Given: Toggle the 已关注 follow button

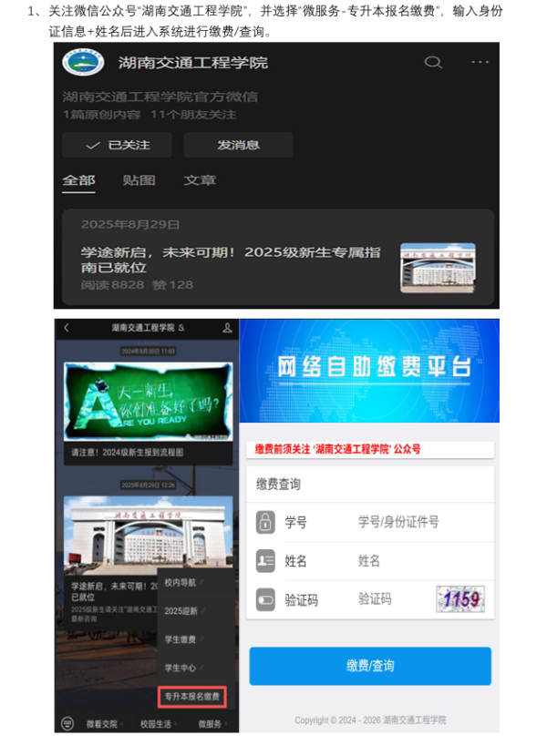Looking at the screenshot, I should [117, 145].
